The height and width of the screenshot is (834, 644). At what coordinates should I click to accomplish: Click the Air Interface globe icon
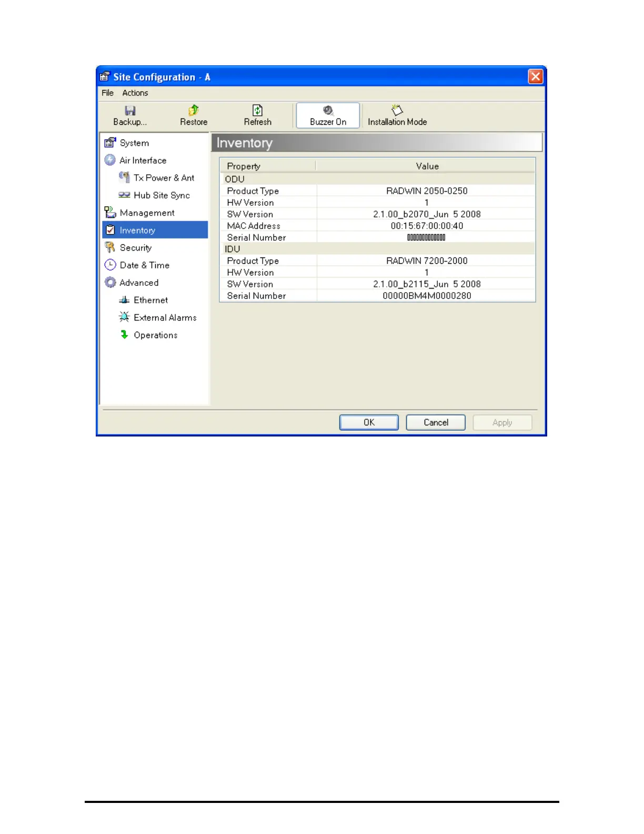coord(110,160)
